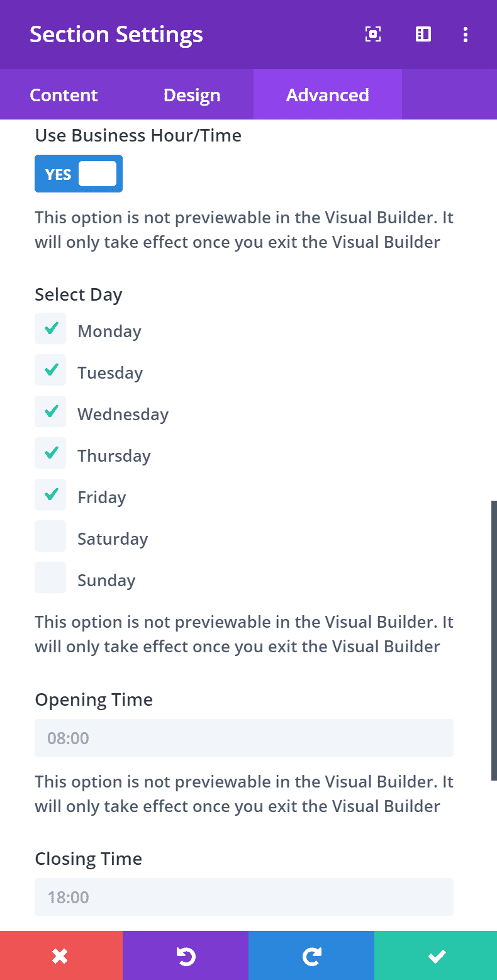Viewport: 497px width, 980px height.
Task: Uncheck the Tuesday checkbox
Action: pos(50,370)
